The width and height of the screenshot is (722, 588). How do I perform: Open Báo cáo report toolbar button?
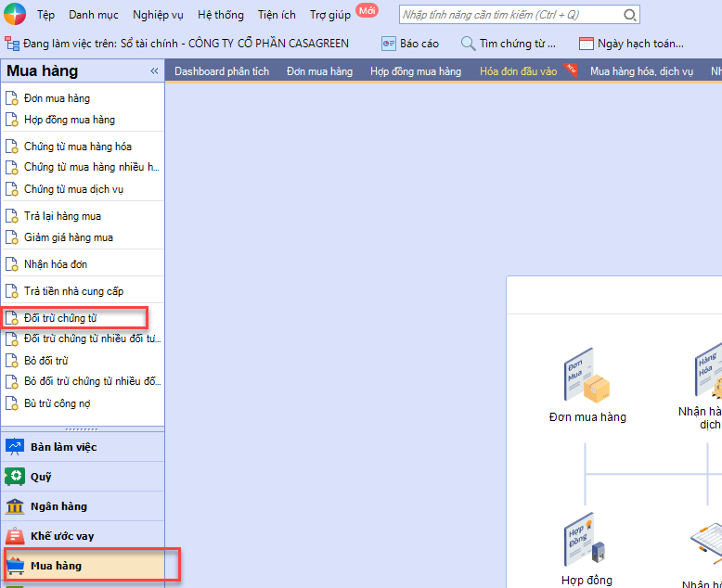pyautogui.click(x=410, y=44)
